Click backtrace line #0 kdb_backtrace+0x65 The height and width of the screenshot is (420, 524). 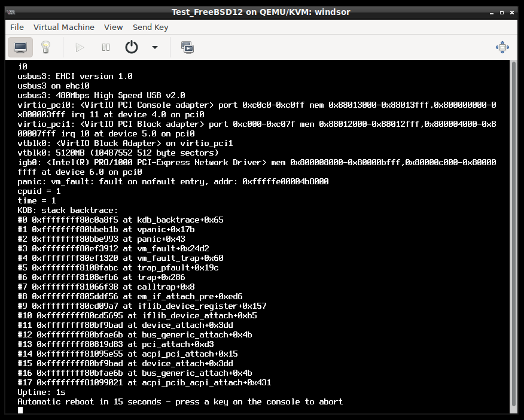click(x=120, y=220)
